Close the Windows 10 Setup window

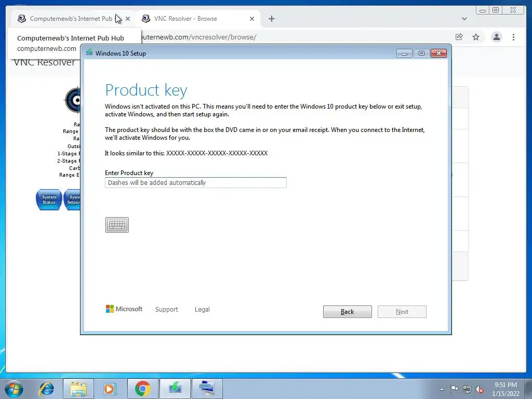click(438, 54)
